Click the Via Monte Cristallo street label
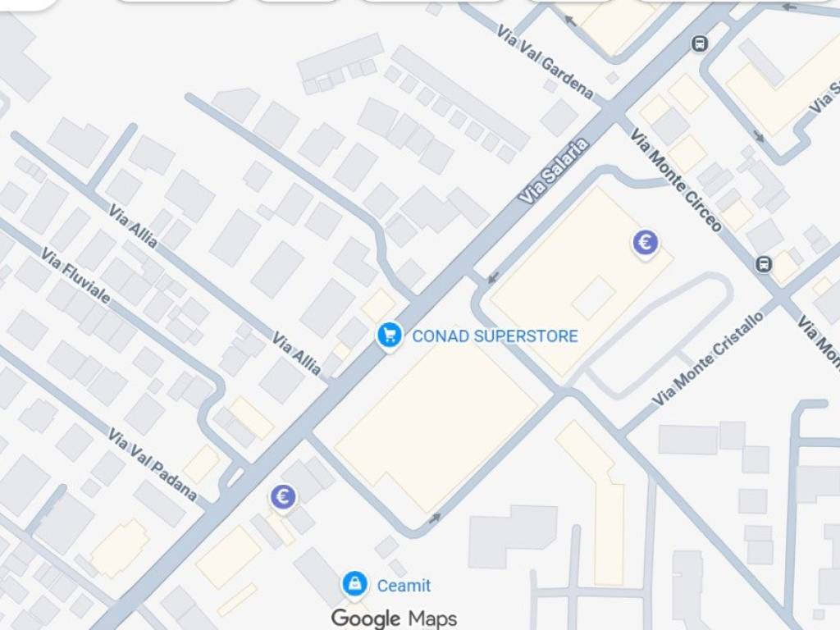Screen dimensions: 840x630 (708, 359)
